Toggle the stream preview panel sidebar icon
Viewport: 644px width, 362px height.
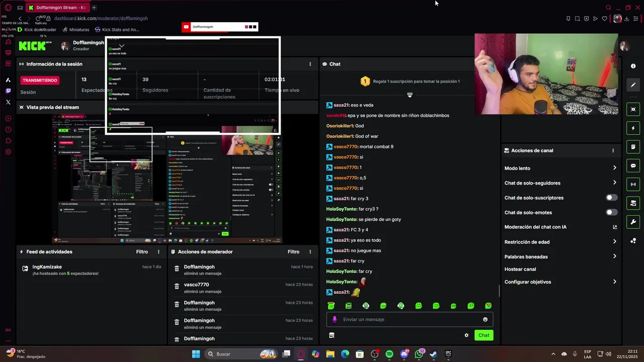point(633,109)
